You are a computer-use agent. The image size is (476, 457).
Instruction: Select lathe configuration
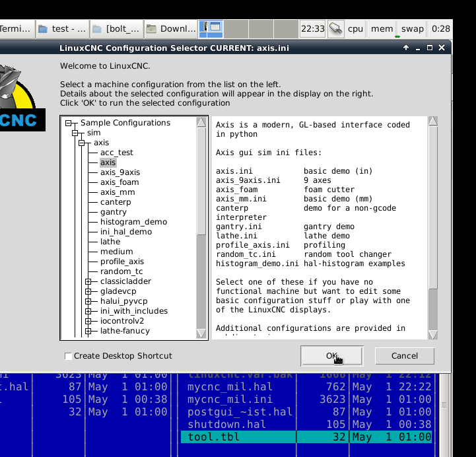click(x=110, y=242)
